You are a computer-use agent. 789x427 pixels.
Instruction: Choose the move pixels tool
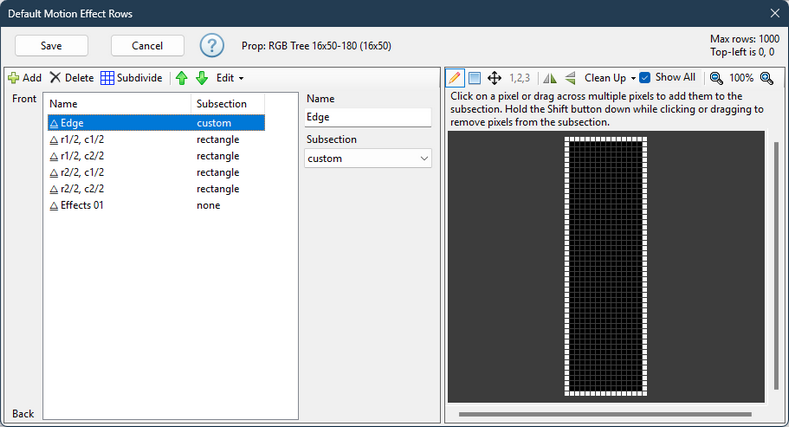point(495,78)
